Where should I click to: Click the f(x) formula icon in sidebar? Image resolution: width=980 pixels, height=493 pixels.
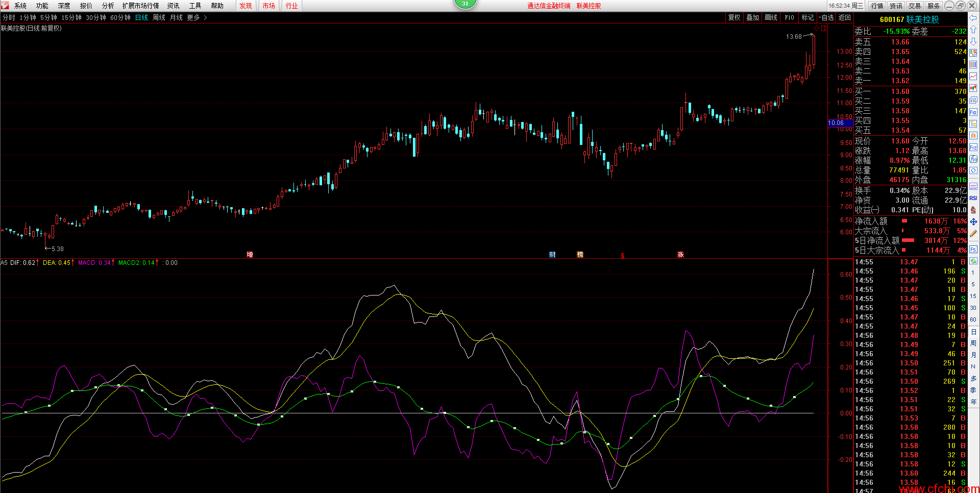click(x=973, y=159)
